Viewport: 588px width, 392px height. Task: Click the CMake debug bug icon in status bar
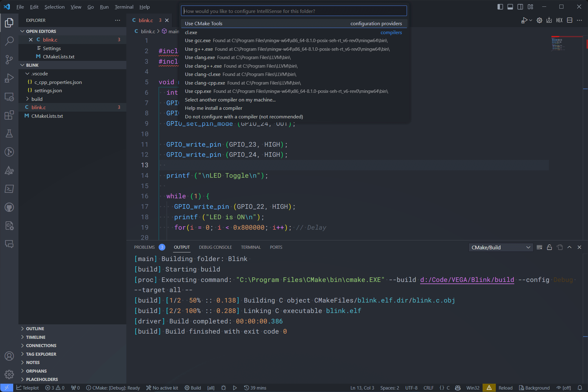[223, 388]
